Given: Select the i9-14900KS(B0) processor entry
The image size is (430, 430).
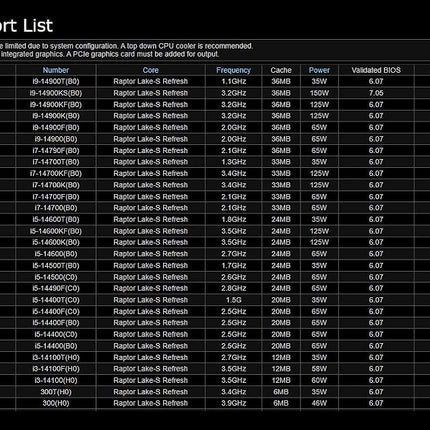Looking at the screenshot, I should (x=56, y=93).
